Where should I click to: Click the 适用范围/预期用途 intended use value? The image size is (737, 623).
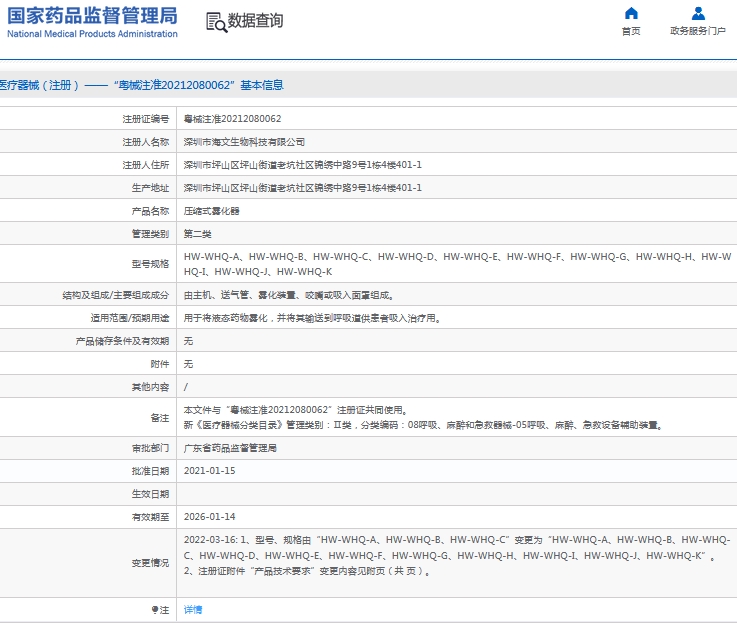[x=313, y=318]
